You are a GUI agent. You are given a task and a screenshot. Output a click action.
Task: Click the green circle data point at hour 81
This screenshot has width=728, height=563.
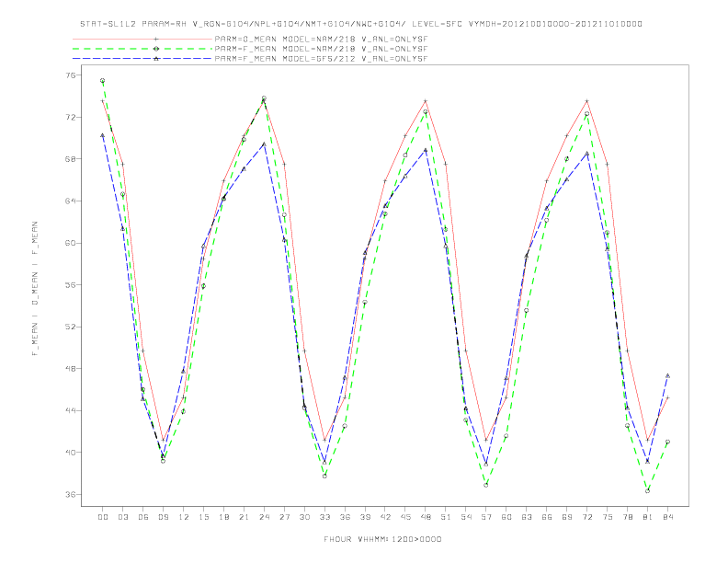coord(648,490)
